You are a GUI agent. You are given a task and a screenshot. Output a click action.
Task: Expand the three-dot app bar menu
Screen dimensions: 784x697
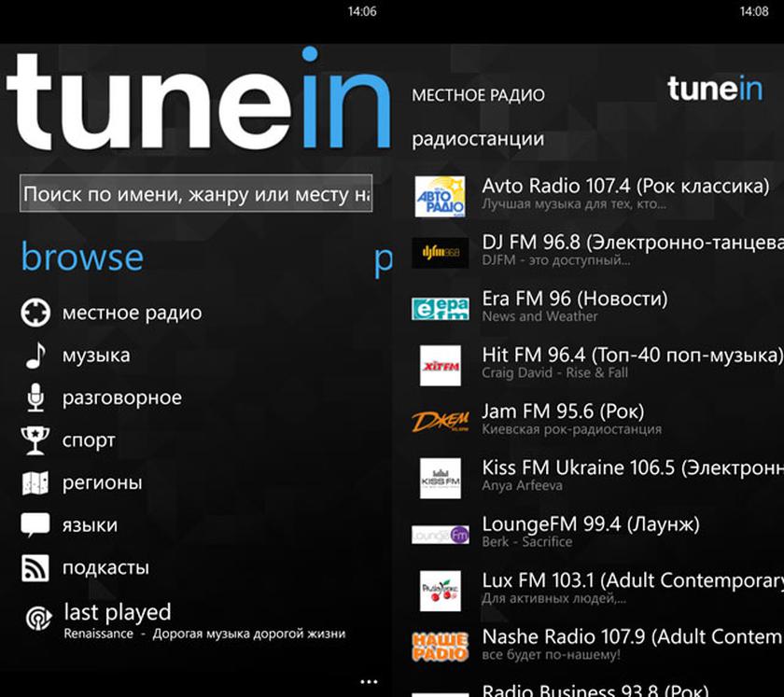coord(370,681)
